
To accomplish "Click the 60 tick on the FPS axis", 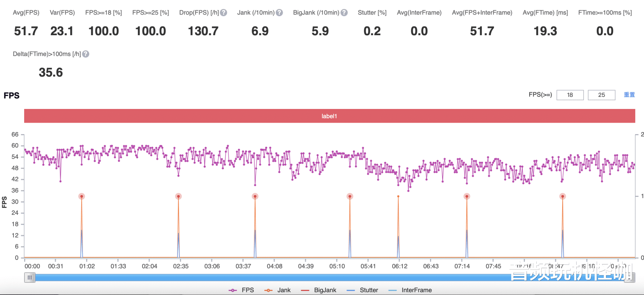I will [15, 145].
